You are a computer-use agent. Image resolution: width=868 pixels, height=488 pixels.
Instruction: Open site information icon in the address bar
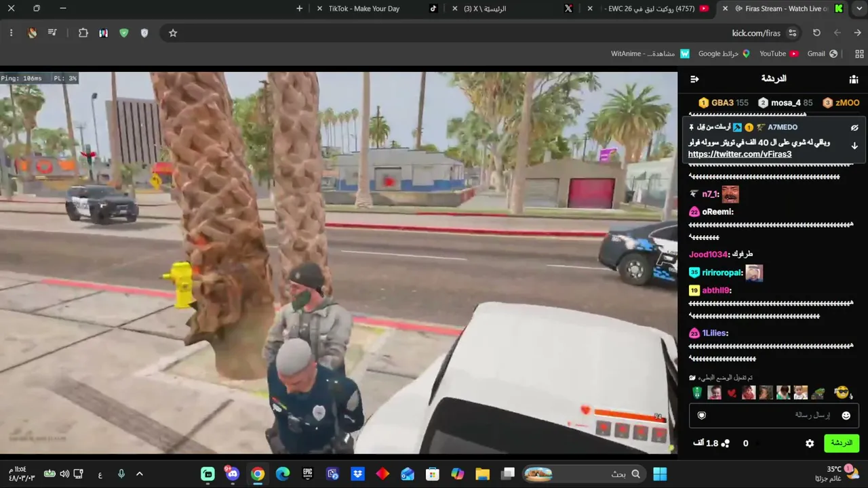(792, 33)
